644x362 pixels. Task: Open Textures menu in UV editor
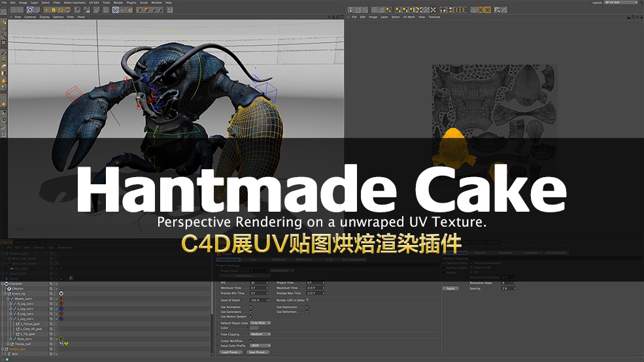coord(434,17)
